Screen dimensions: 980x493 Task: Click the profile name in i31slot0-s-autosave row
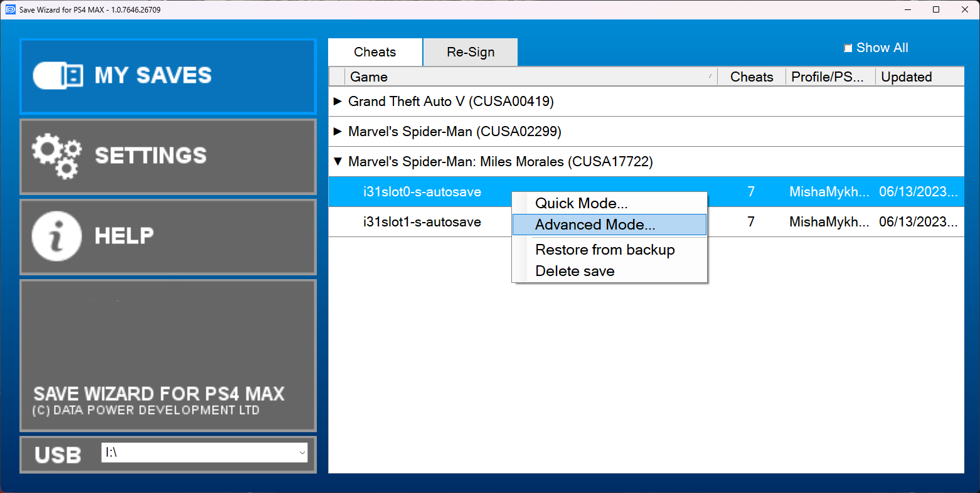(x=829, y=192)
